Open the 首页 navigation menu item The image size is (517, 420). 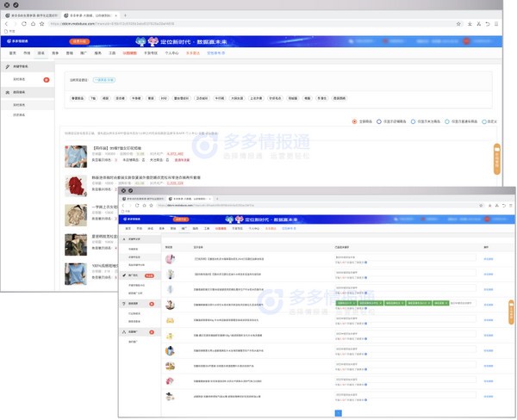click(12, 52)
